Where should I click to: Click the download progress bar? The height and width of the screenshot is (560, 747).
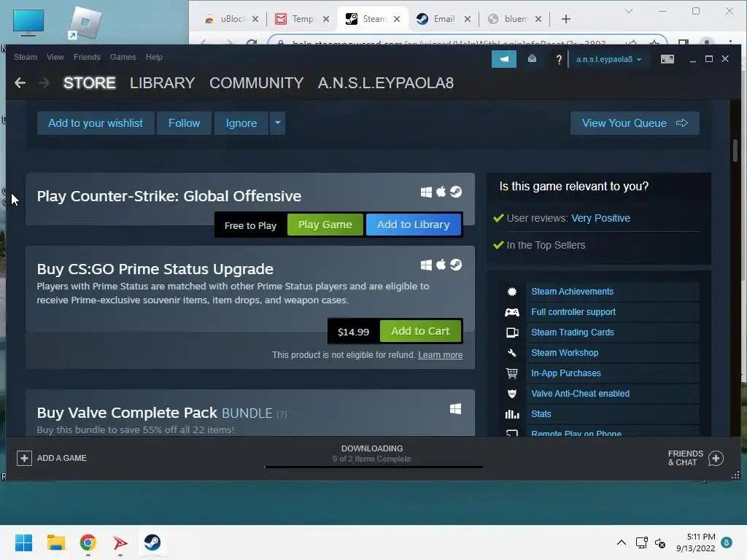(x=373, y=467)
